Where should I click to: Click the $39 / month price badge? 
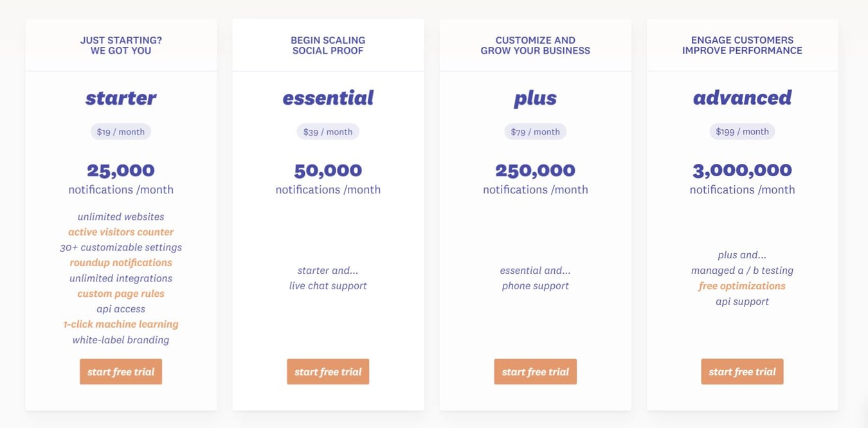pyautogui.click(x=328, y=132)
